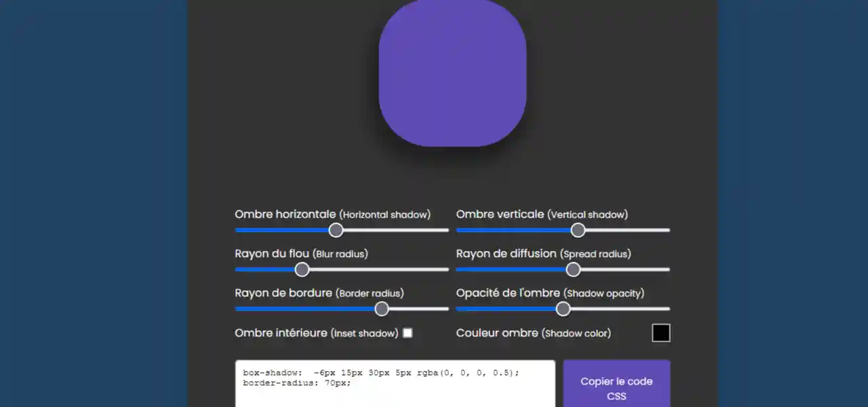The height and width of the screenshot is (407, 868).
Task: Click the box-shadow code line text
Action: [381, 372]
